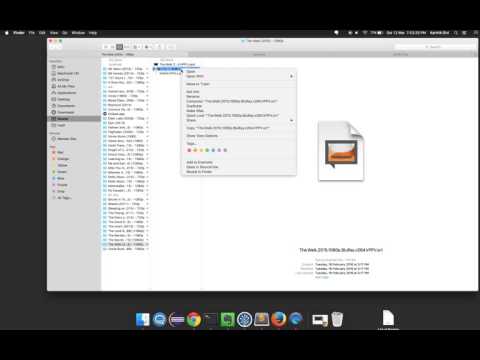
Task: Apply the green tag in context menu
Action: pos(207,150)
